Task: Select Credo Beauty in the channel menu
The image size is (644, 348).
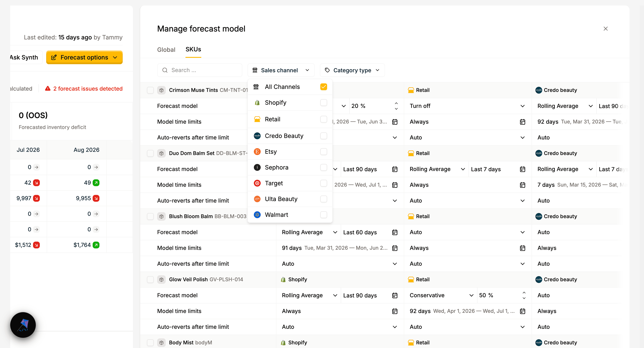Action: 290,136
